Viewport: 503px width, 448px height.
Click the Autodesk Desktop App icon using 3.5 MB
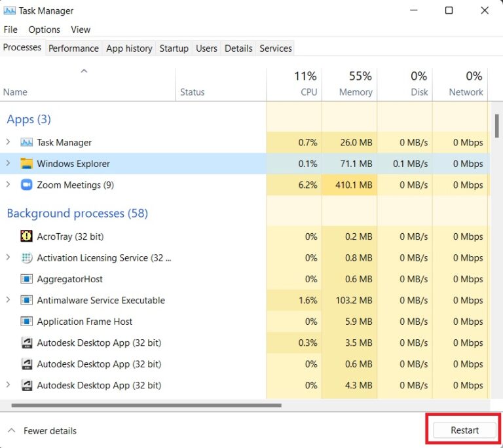[26, 343]
